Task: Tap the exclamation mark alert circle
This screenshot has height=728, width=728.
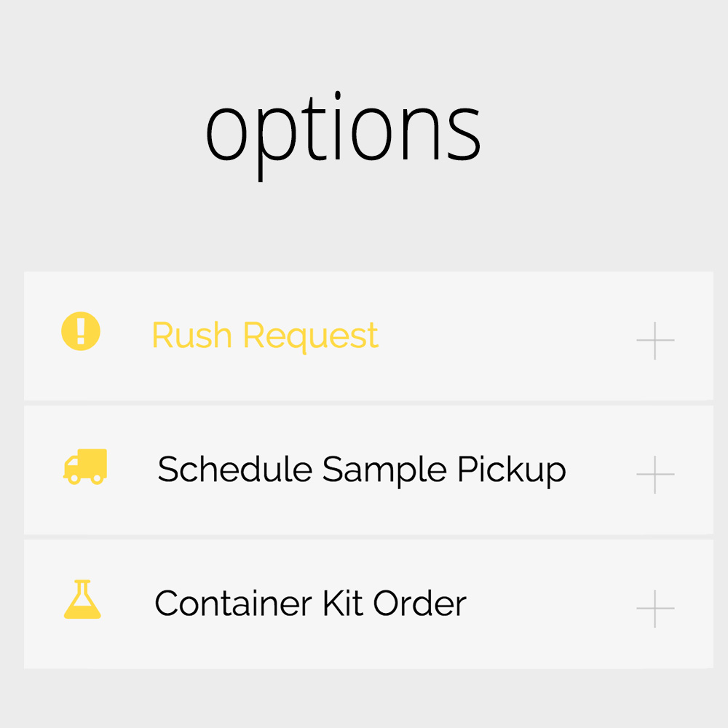Action: point(81,331)
